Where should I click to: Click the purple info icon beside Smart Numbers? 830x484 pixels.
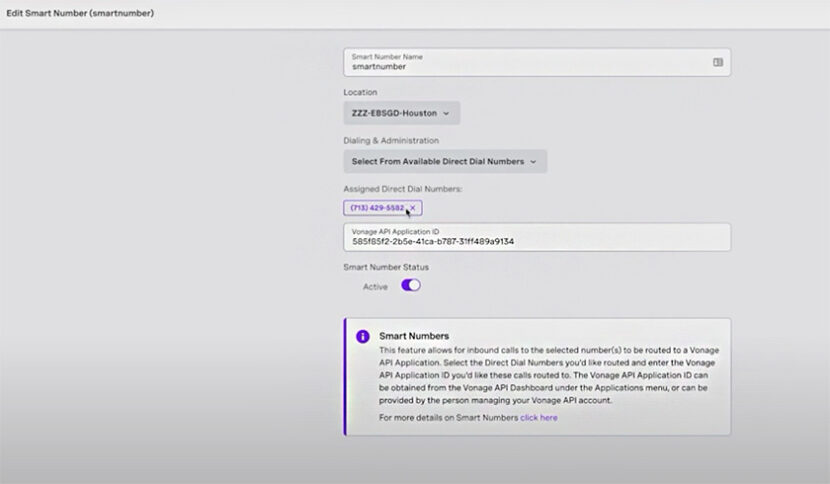(362, 336)
